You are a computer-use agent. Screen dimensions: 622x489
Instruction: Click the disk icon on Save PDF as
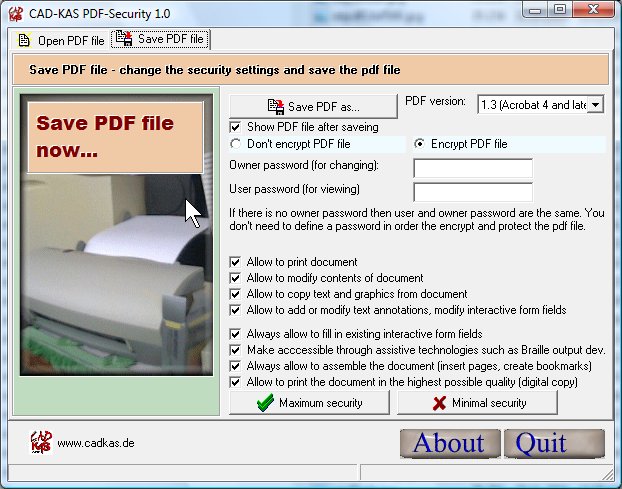click(x=275, y=106)
